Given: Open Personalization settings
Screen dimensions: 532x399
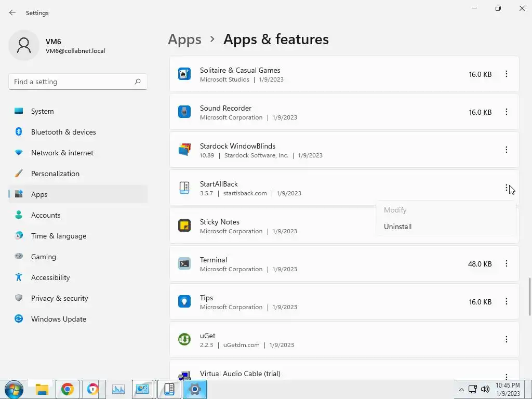Looking at the screenshot, I should coord(78,174).
